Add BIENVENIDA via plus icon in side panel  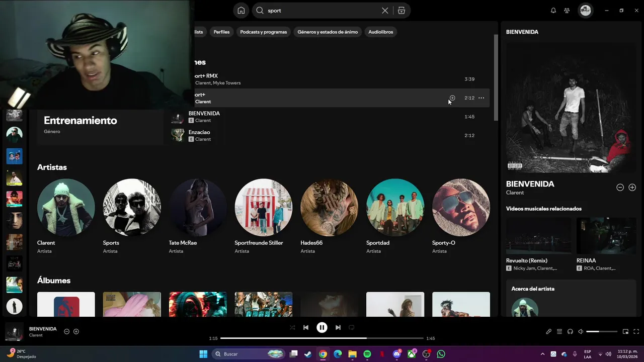tap(632, 188)
